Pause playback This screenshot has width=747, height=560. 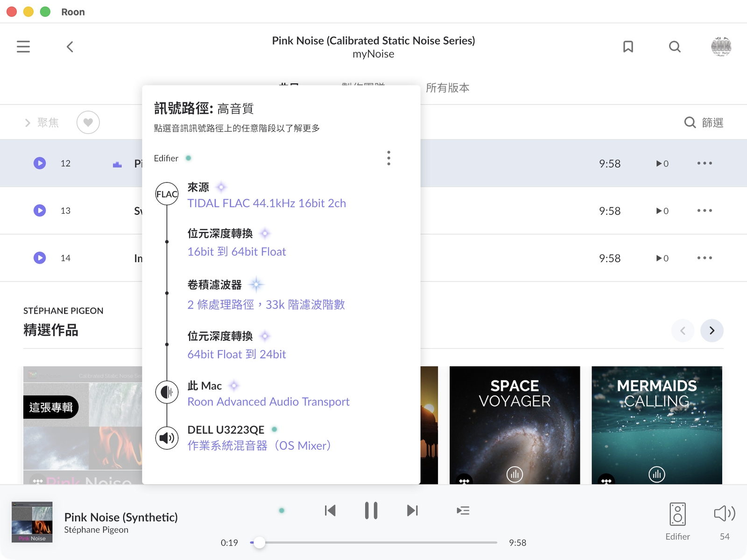tap(371, 511)
